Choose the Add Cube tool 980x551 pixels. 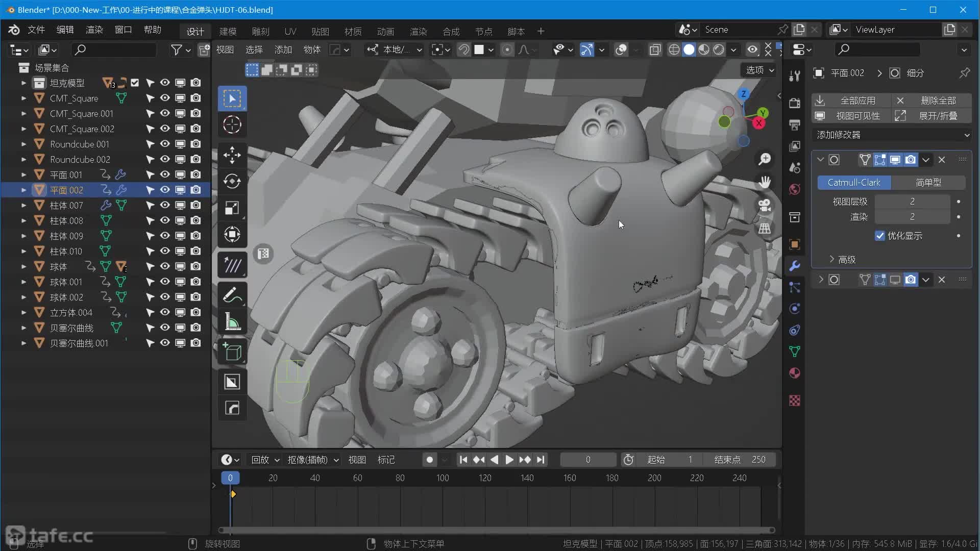point(232,352)
